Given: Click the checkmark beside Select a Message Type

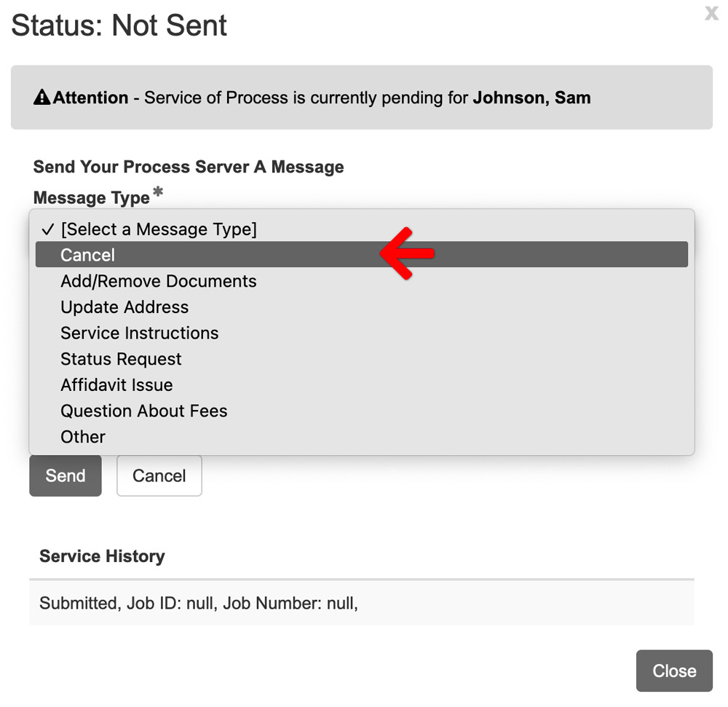Looking at the screenshot, I should (48, 229).
